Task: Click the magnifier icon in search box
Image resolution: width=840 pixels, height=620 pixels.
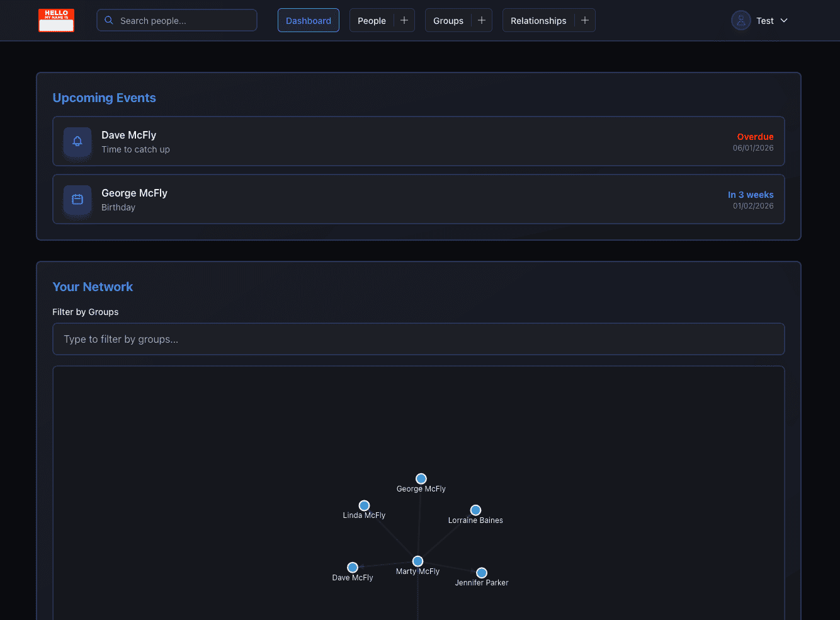Action: 109,20
